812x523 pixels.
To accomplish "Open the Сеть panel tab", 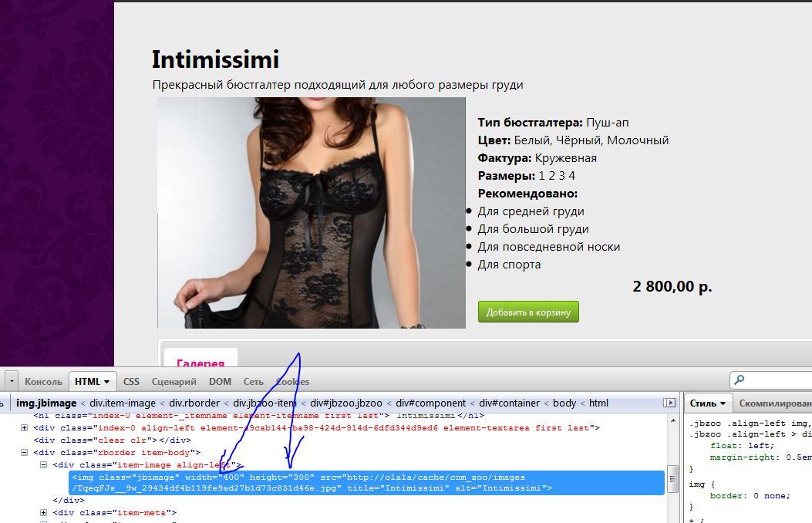I will [253, 382].
